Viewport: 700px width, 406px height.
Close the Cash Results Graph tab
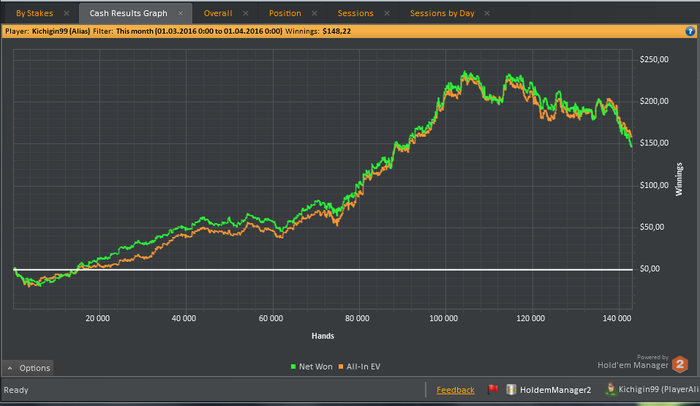point(180,14)
